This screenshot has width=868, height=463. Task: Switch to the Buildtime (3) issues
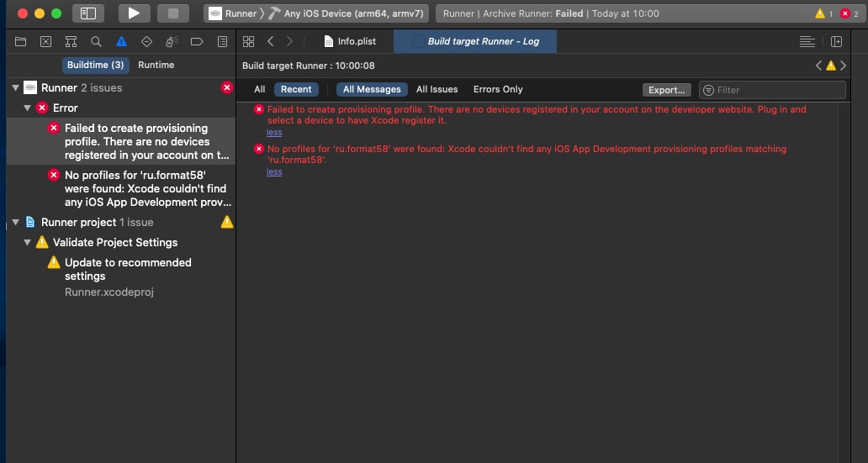click(95, 65)
